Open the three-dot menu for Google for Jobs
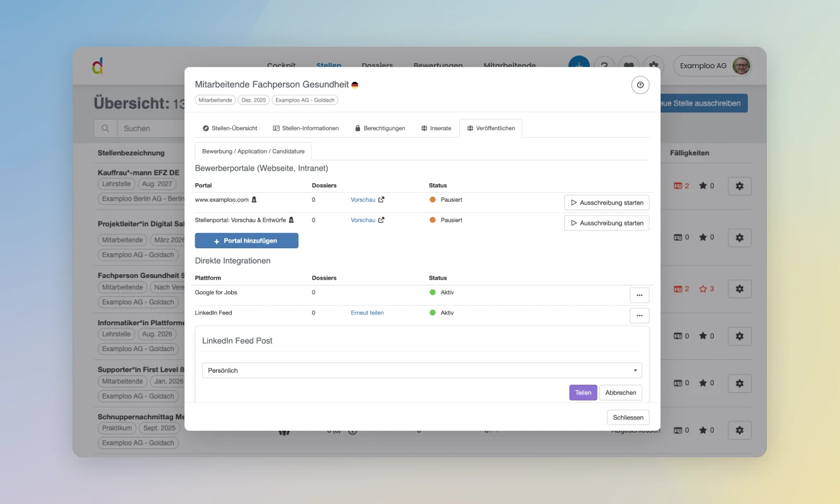 click(639, 295)
